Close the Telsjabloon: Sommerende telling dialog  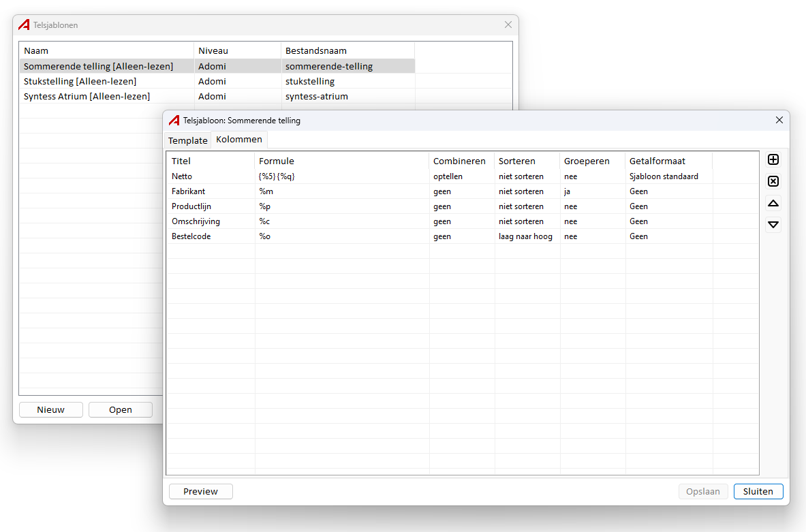(x=779, y=120)
